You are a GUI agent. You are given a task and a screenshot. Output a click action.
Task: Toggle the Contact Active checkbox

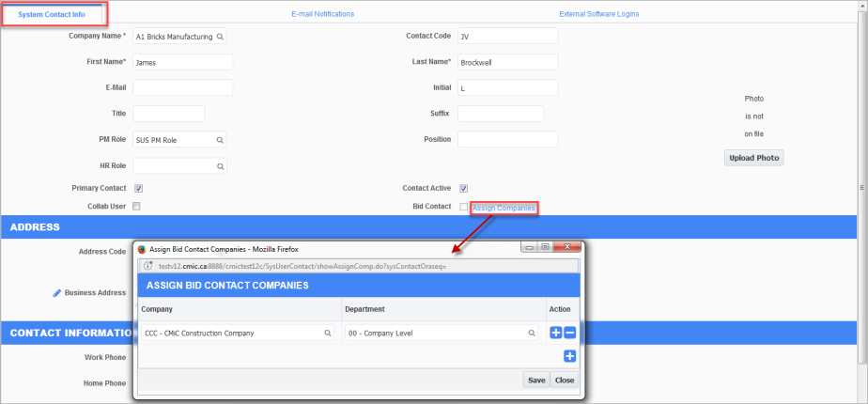pyautogui.click(x=464, y=188)
